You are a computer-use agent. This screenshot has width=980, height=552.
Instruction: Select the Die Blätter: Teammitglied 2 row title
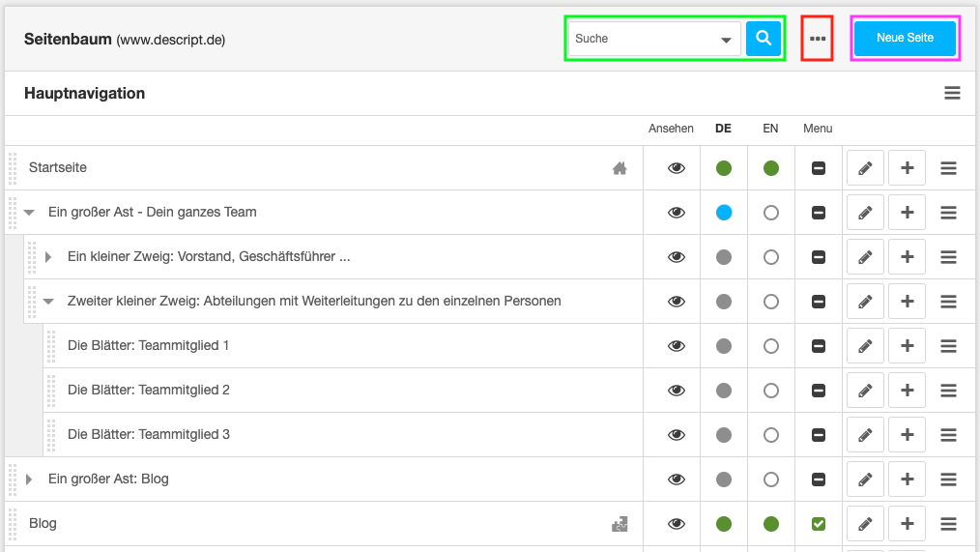pos(149,391)
